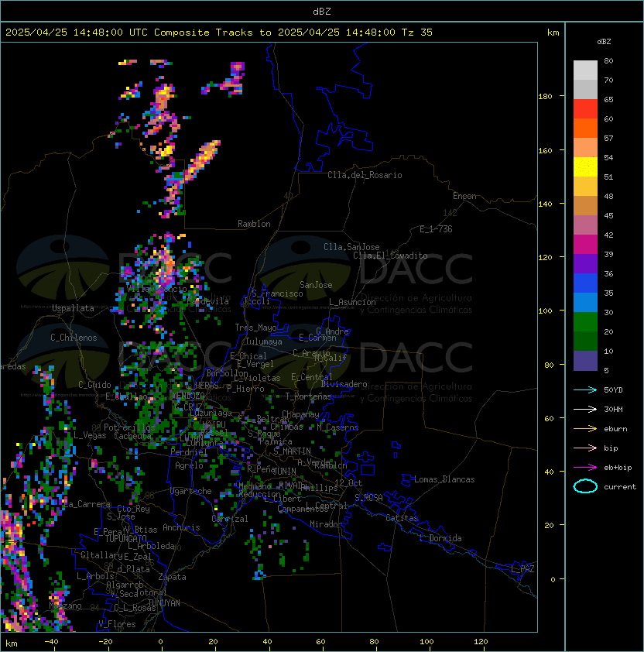
Task: Click the cyan current ellipse icon
Action: pyautogui.click(x=585, y=486)
